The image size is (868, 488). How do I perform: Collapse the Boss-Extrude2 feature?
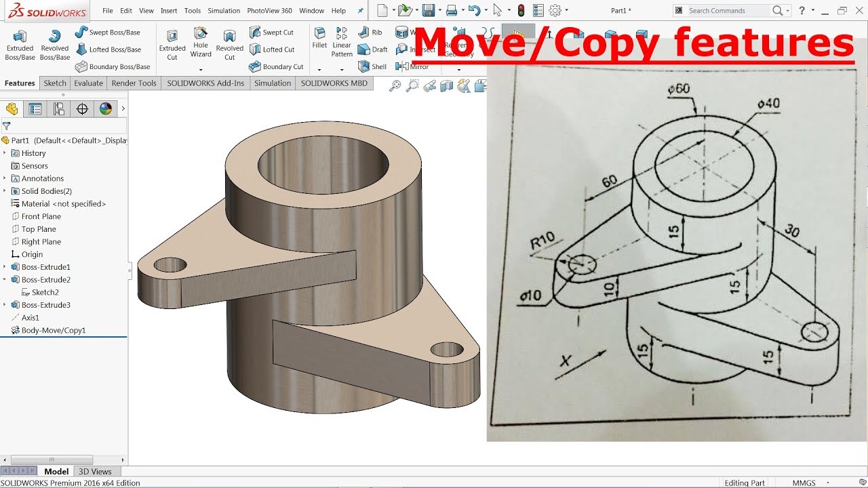click(5, 279)
